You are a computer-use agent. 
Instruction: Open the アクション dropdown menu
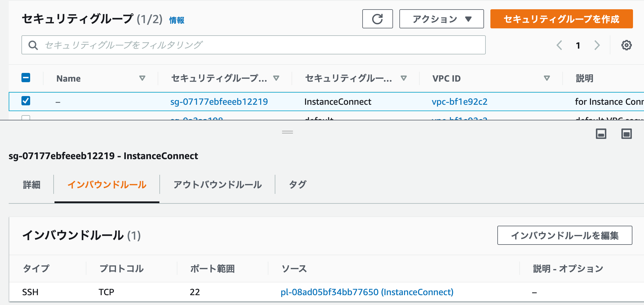pyautogui.click(x=441, y=19)
